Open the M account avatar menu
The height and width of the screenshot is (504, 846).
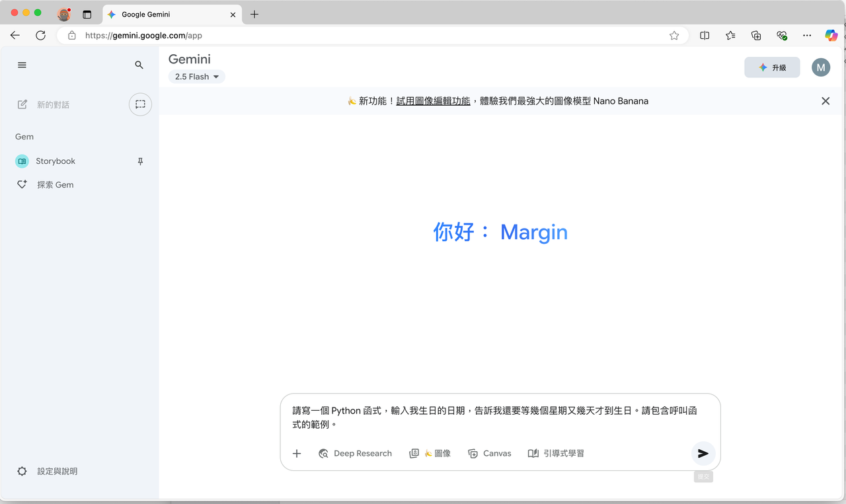tap(821, 67)
